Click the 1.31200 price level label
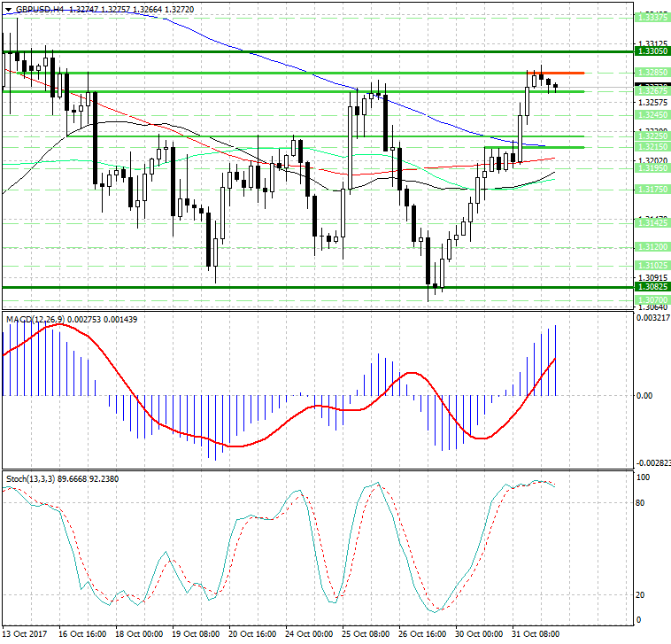The height and width of the screenshot is (644, 671). pyautogui.click(x=652, y=247)
